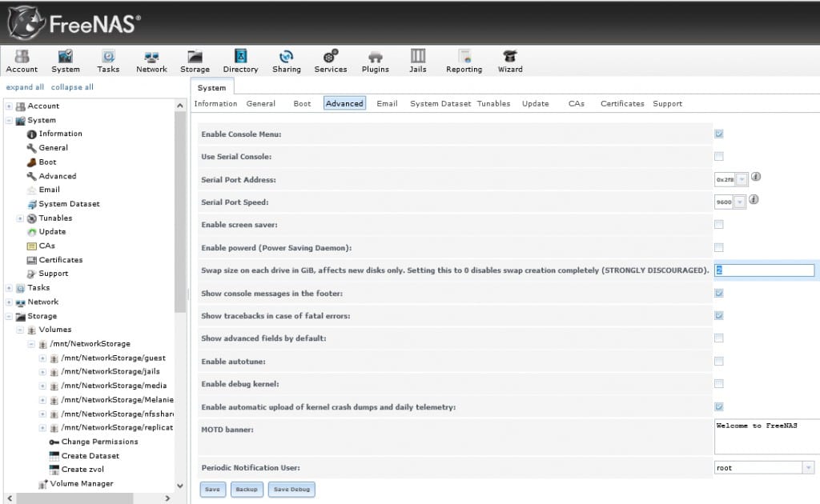Collapse the Volumes tree node
Screen dimensions: 820x504
[x=20, y=330]
